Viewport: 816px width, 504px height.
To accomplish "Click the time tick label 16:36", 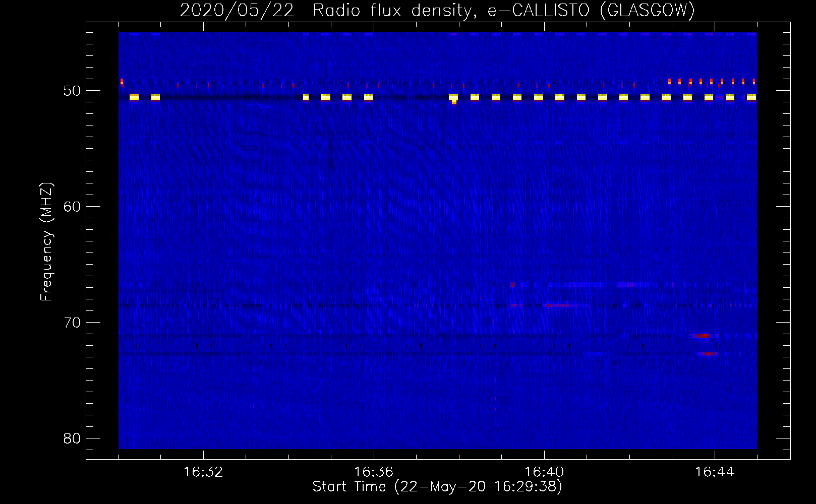I will pos(374,472).
